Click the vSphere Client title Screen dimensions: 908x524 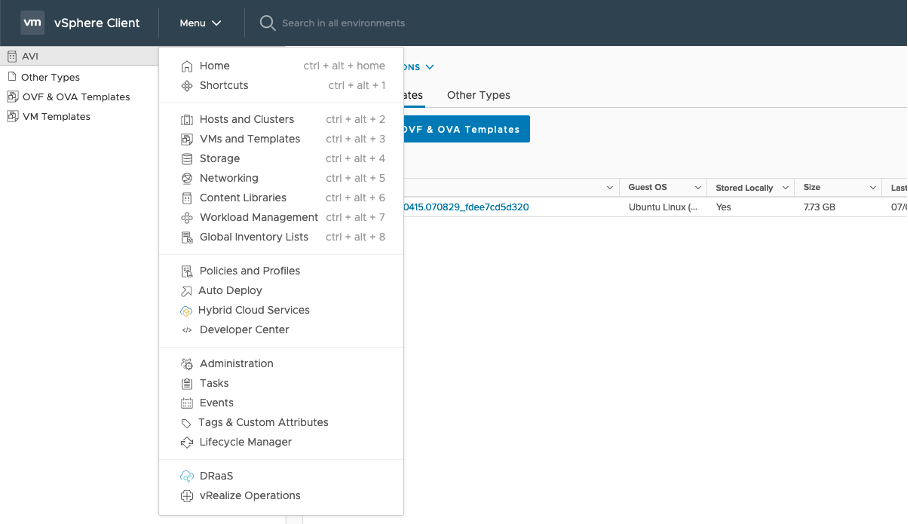point(97,23)
